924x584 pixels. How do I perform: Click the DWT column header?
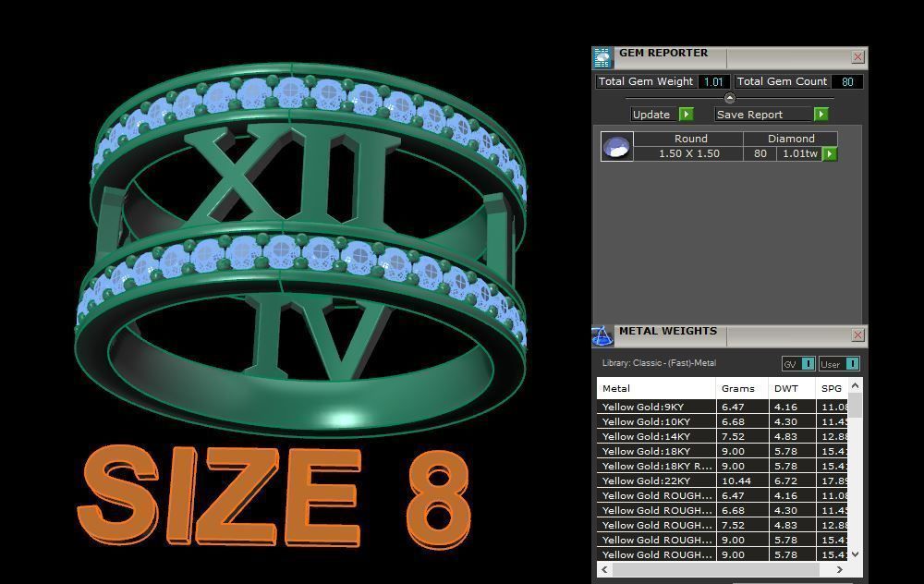792,388
